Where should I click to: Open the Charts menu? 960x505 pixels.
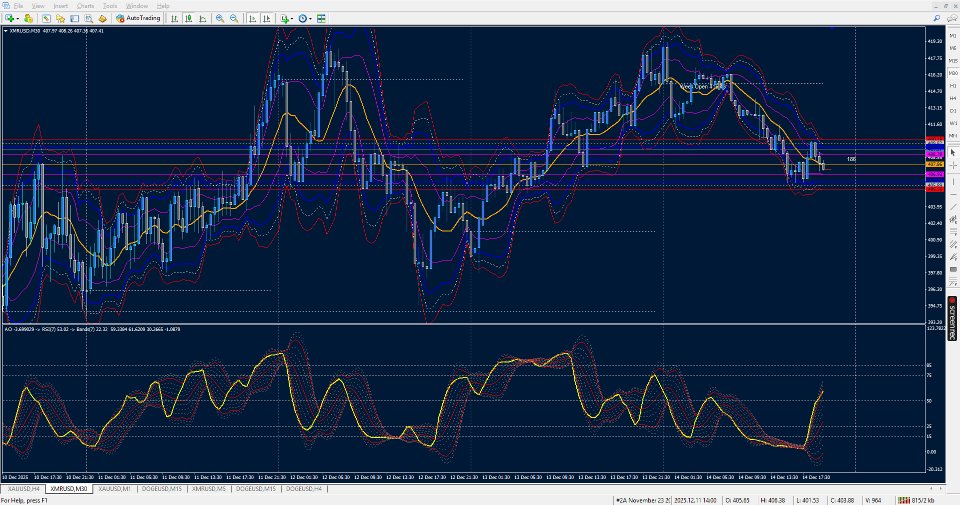(x=86, y=6)
